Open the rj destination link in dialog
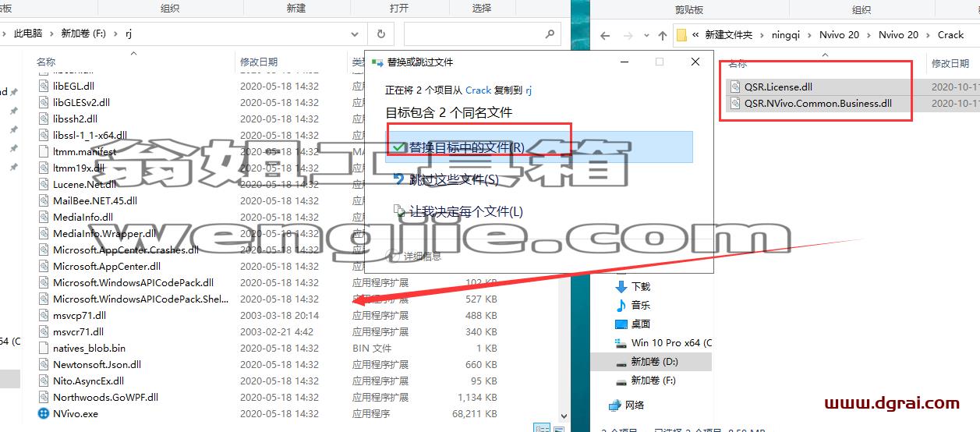Screen dimensions: 980x432 click(x=529, y=90)
